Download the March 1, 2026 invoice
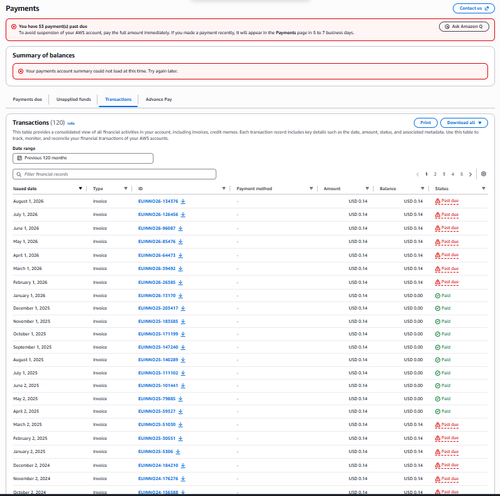This screenshot has width=500, height=496. pyautogui.click(x=180, y=269)
